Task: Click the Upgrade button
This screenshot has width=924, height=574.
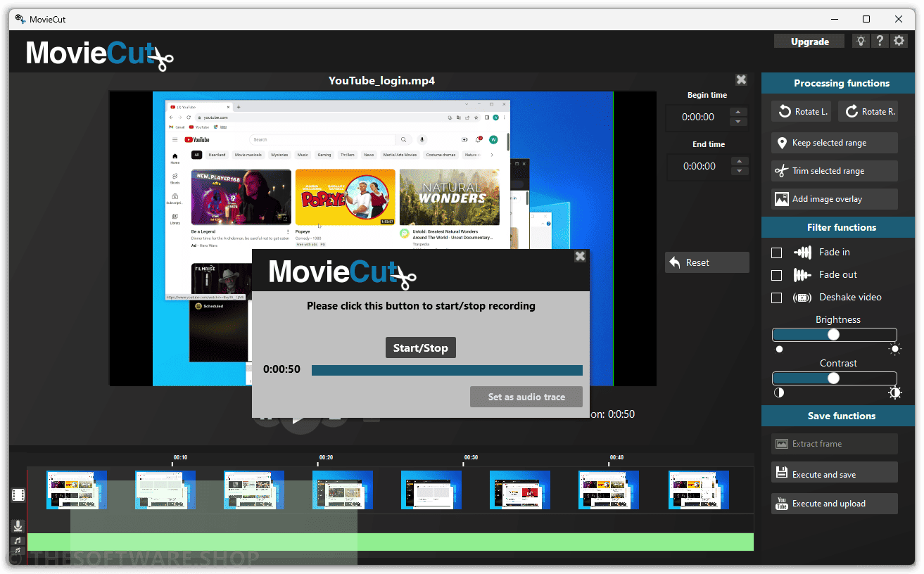Action: tap(810, 42)
